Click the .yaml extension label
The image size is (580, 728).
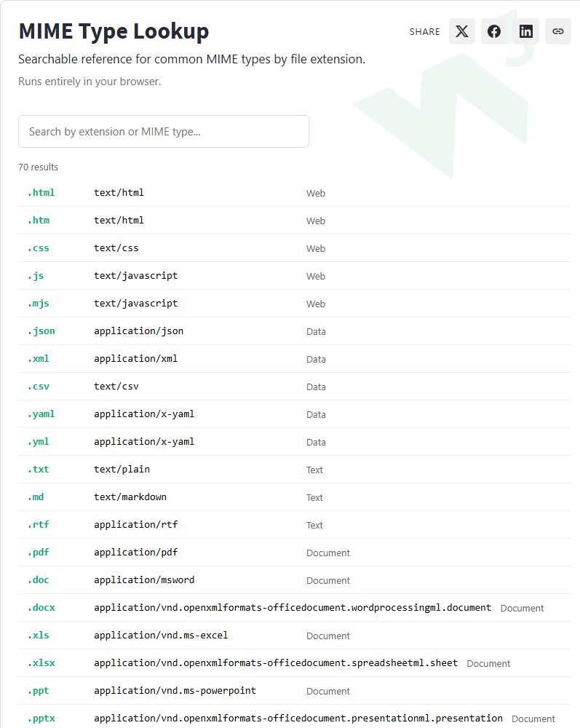(x=41, y=414)
